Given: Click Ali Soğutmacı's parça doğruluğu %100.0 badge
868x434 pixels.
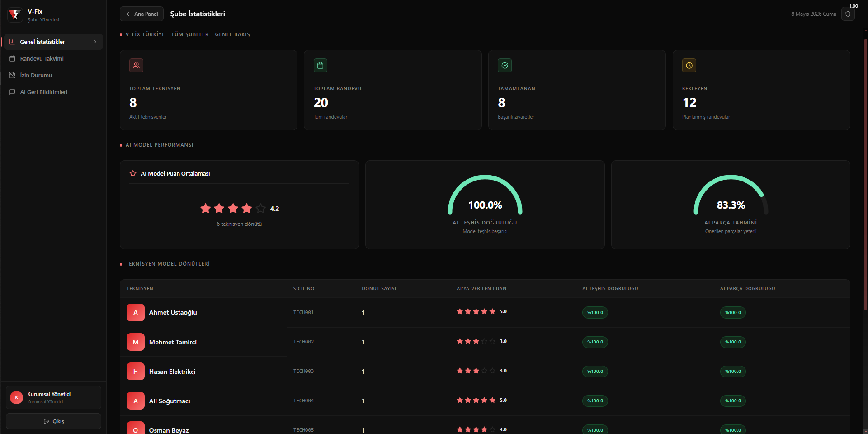Looking at the screenshot, I should [733, 401].
